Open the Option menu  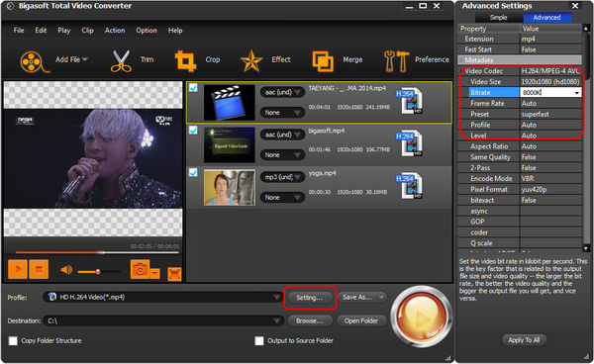click(147, 31)
